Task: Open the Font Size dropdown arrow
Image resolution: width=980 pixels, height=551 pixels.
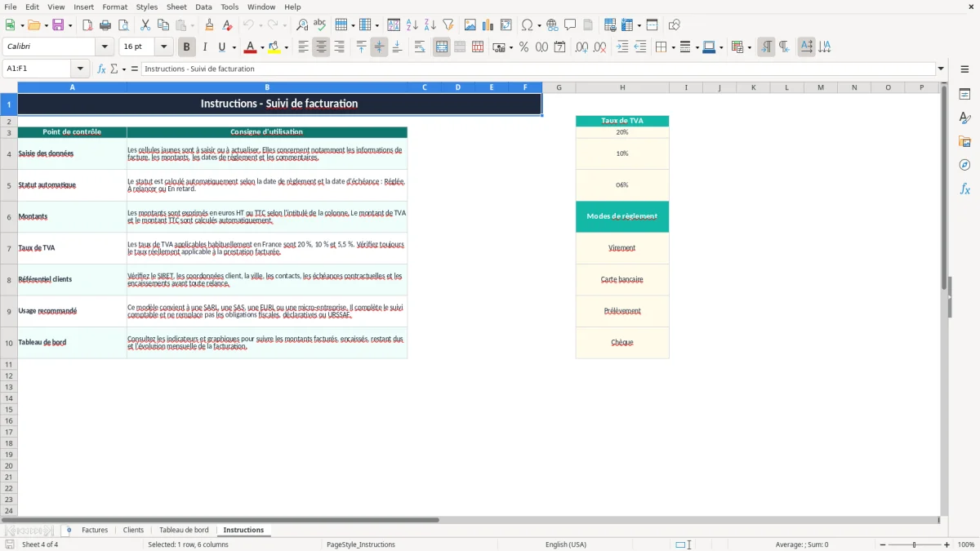Action: [x=163, y=47]
